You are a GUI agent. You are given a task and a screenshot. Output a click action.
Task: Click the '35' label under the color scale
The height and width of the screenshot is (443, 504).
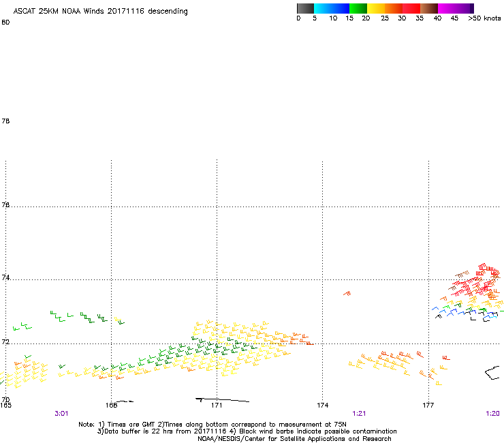[420, 18]
